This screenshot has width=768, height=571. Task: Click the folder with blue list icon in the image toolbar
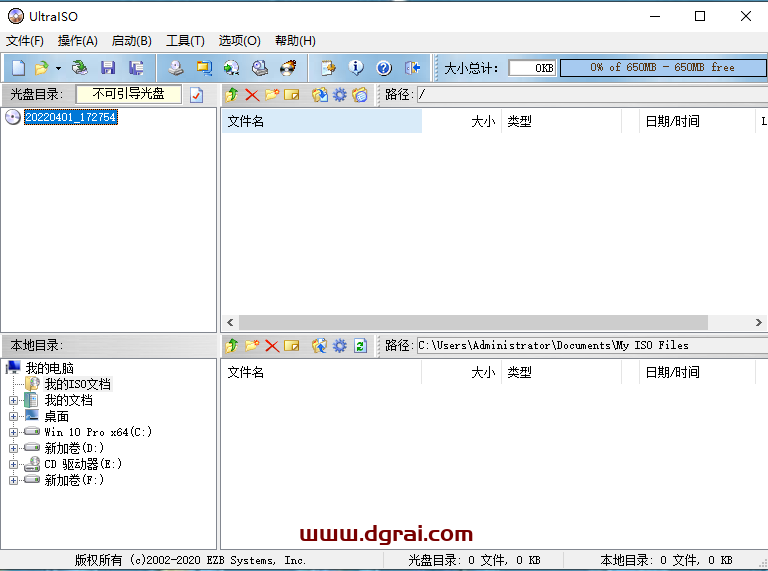click(360, 95)
